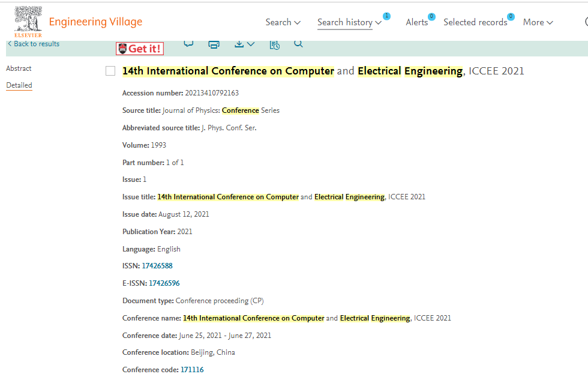The image size is (588, 374).
Task: Click the Get it! button
Action: point(139,49)
